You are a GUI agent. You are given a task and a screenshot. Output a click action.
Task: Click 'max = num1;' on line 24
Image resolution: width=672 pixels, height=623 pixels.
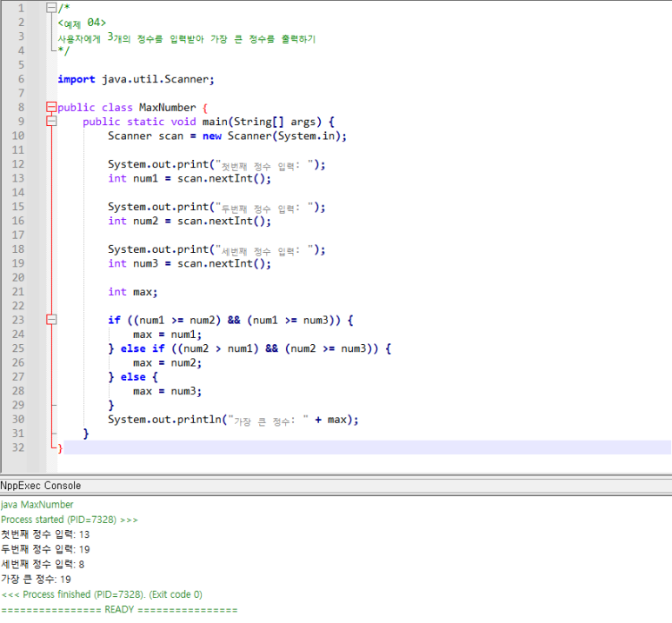[167, 335]
